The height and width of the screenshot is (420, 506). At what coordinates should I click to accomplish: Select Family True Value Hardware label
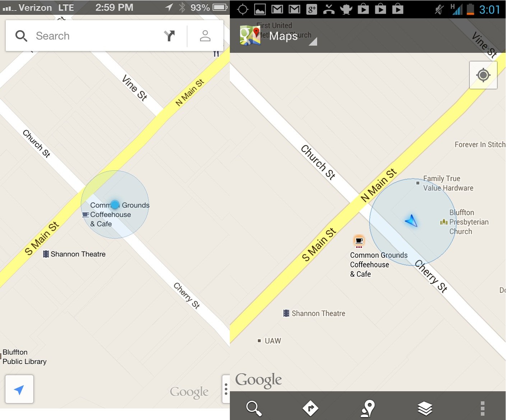tap(448, 183)
